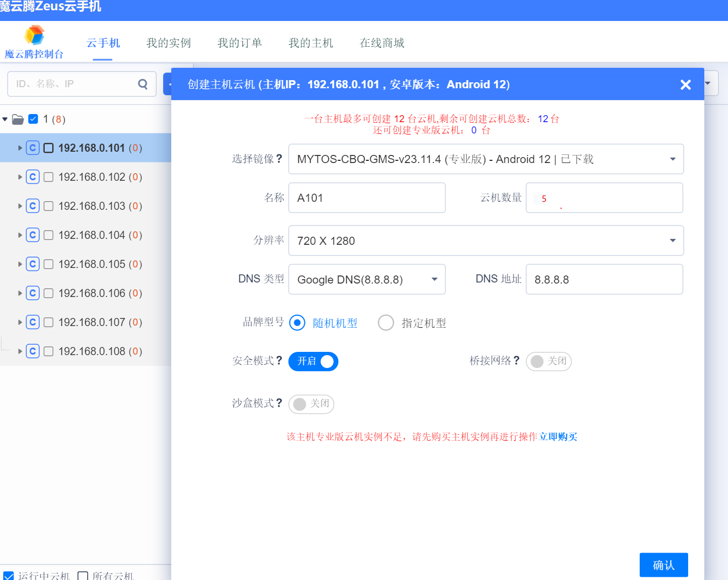Screen dimensions: 728x580
Task: Switch to the 我的实例 tab
Action: click(x=169, y=43)
